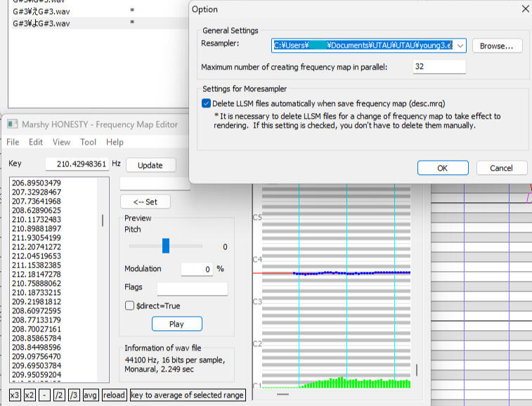Click the Preview Pitch slider handle
Viewport: 532px width, 406px height.
[x=166, y=246]
